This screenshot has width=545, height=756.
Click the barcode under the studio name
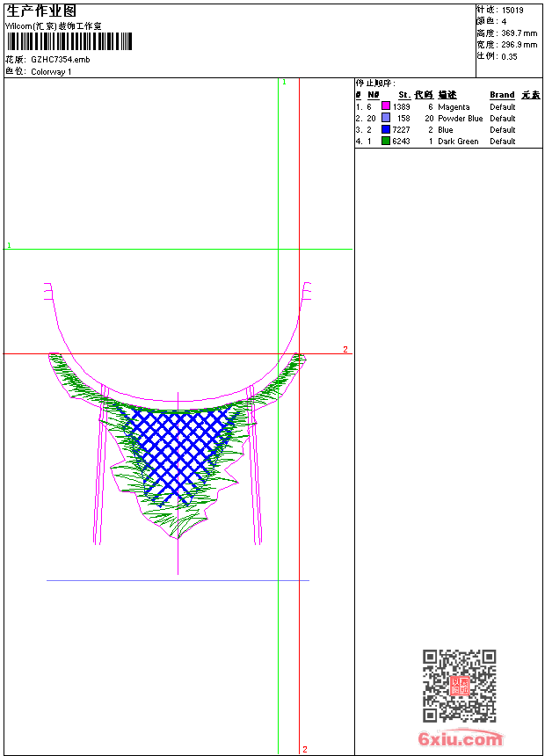point(69,41)
